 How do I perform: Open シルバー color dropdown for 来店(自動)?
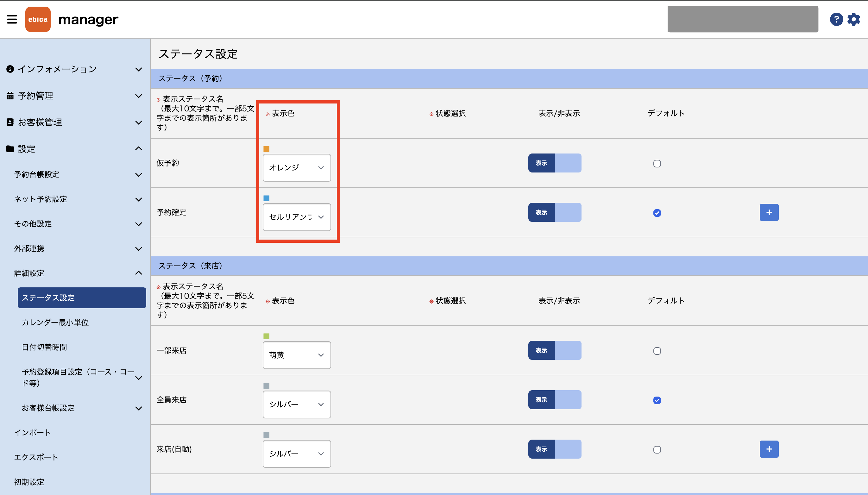pos(297,454)
